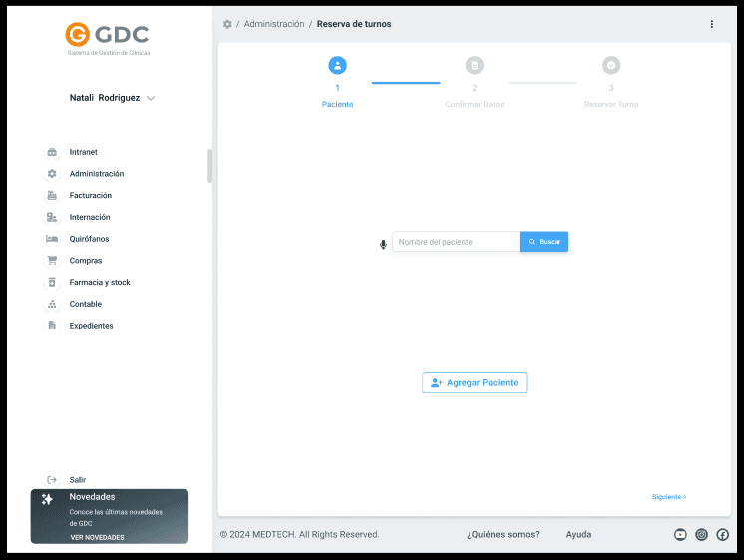Click the VER NOVEDADES link
Image resolution: width=744 pixels, height=560 pixels.
(x=97, y=537)
